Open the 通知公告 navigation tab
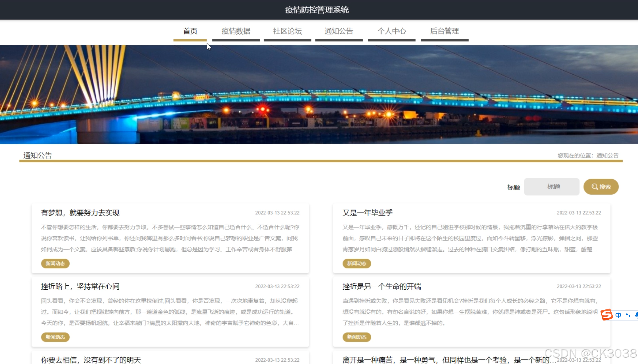Screen dimensions: 638x364 (339, 31)
